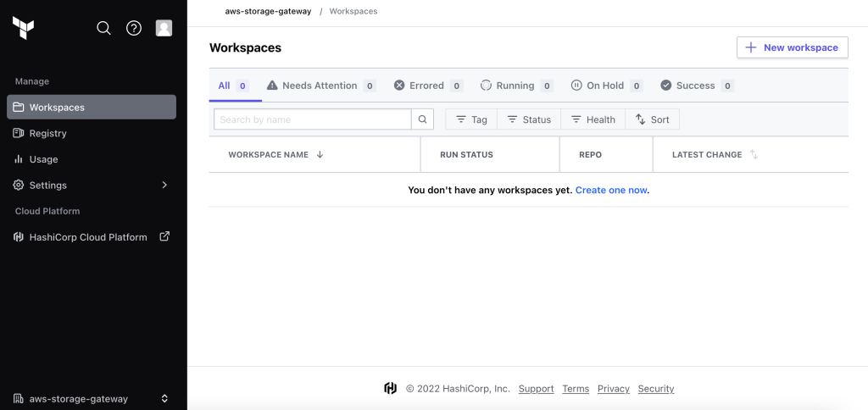Click the Success tab count badge
The width and height of the screenshot is (868, 410).
coord(727,86)
